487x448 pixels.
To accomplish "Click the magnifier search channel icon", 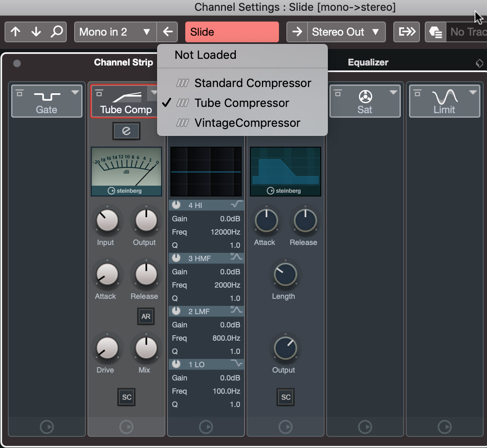I will [57, 32].
